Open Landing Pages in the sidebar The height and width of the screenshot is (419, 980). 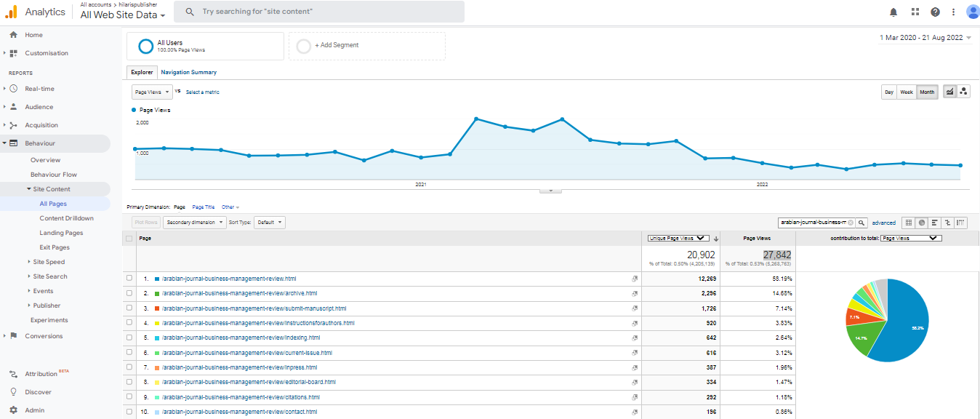[61, 233]
